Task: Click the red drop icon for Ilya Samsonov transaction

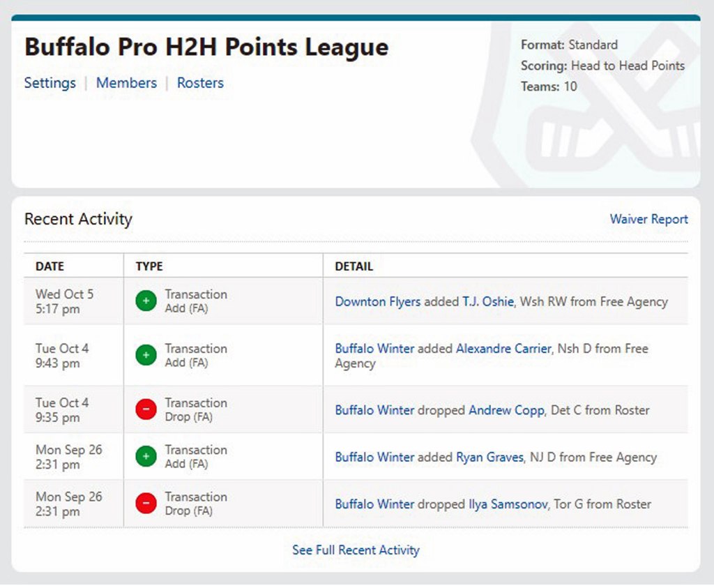Action: pos(146,504)
